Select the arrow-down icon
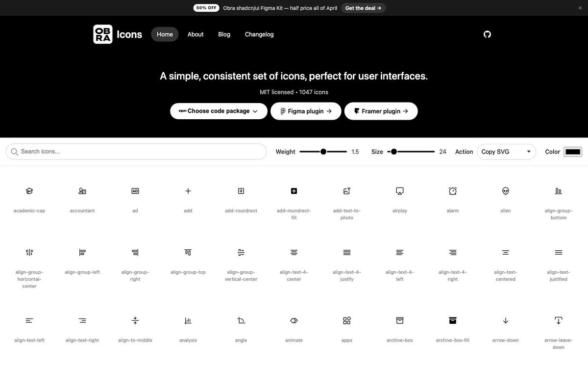 506,320
